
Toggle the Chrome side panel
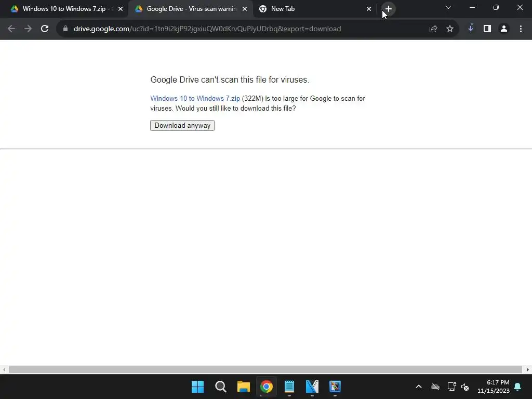(487, 29)
